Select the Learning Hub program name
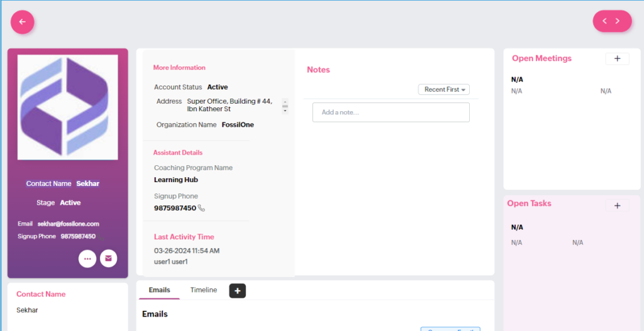The width and height of the screenshot is (644, 331). coord(176,180)
